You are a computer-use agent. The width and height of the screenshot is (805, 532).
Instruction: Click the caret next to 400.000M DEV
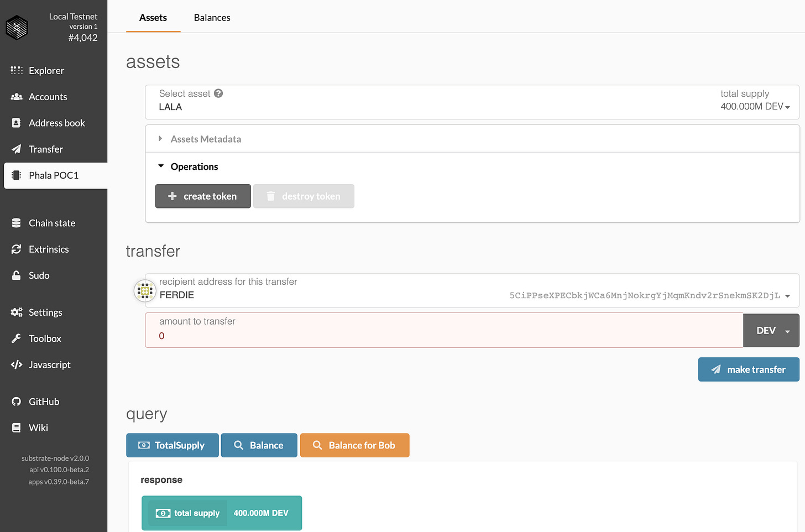[x=787, y=107]
